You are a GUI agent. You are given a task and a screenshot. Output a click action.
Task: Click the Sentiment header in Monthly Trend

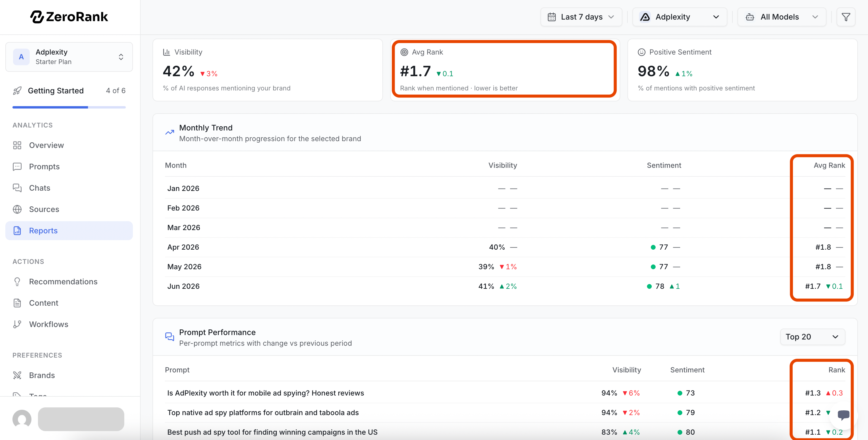point(664,165)
